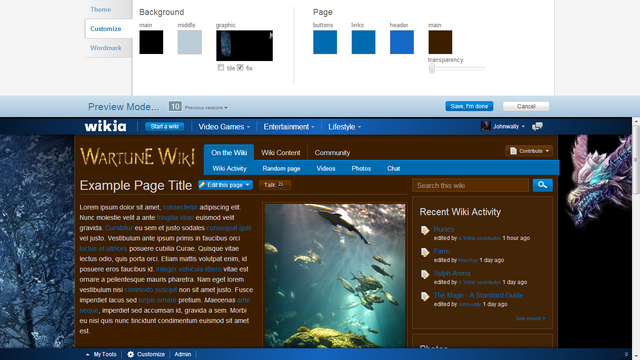The image size is (640, 360).
Task: Select the Customize tab
Action: [x=106, y=29]
